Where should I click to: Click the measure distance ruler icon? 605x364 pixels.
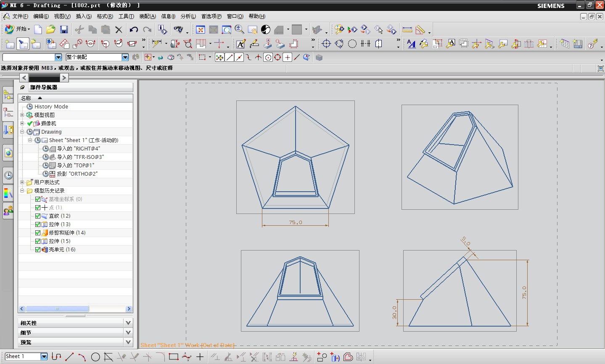[x=407, y=29]
